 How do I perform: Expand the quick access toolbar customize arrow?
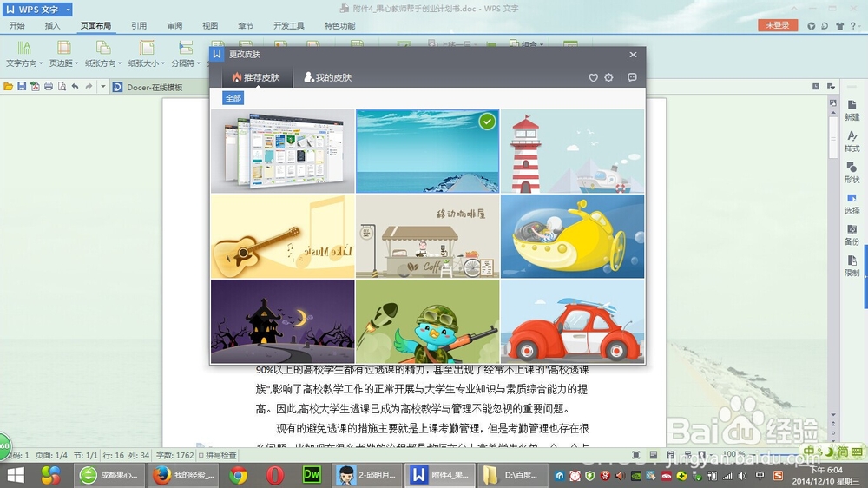[x=103, y=87]
